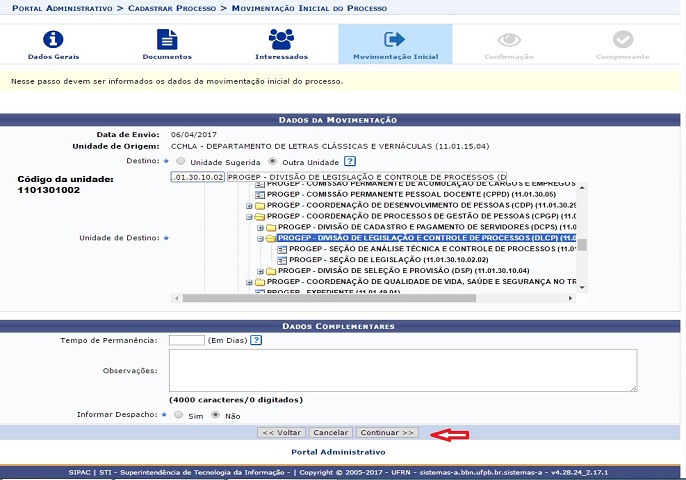Screen dimensions: 686x480
Task: Click the help icon next to Em Dias
Action: click(256, 340)
